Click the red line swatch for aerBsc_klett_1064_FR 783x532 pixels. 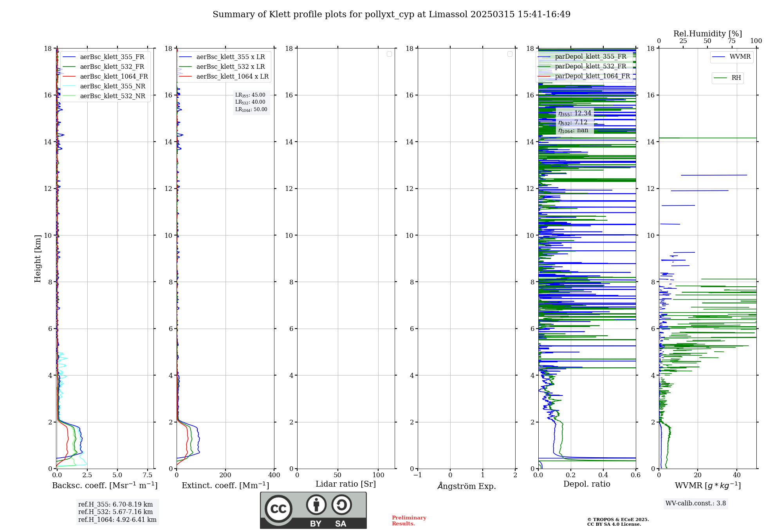(x=69, y=77)
